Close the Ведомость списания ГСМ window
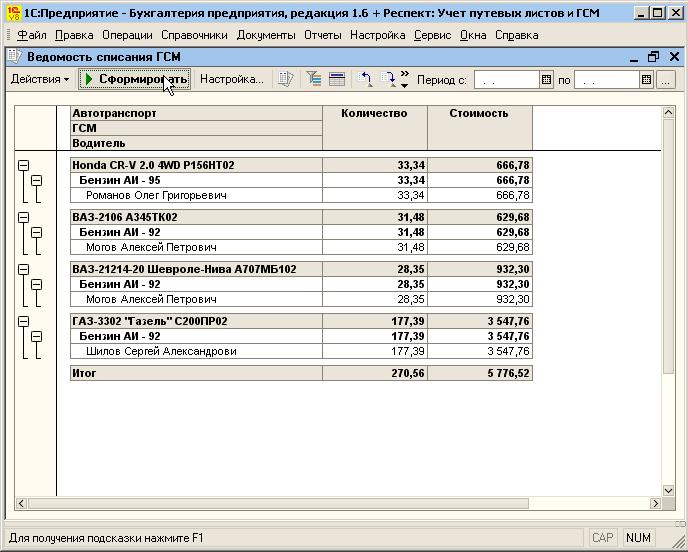Screen dimensions: 688x552 (x=674, y=57)
